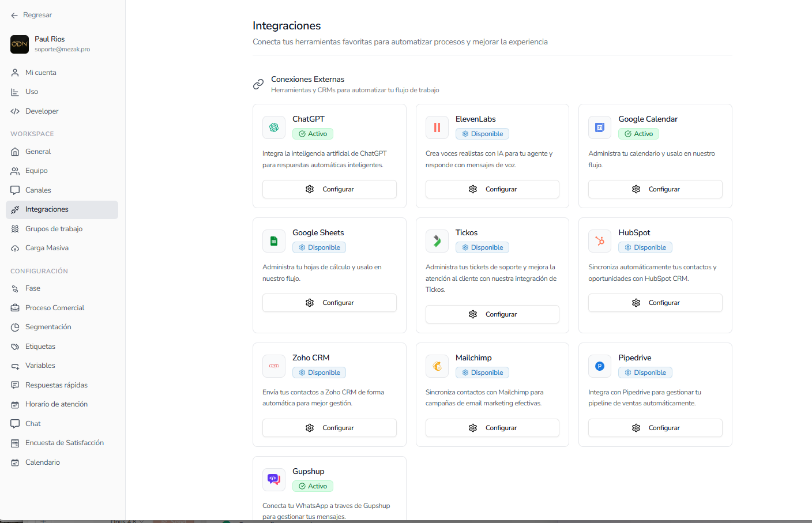The image size is (812, 523).
Task: Click the Uso chart icon
Action: [15, 92]
